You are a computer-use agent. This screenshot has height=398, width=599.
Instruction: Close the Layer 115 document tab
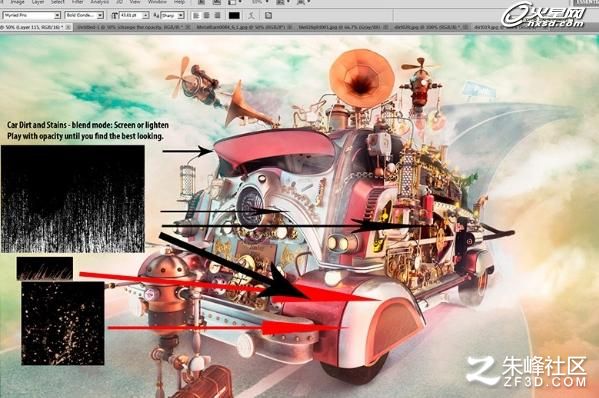(68, 27)
